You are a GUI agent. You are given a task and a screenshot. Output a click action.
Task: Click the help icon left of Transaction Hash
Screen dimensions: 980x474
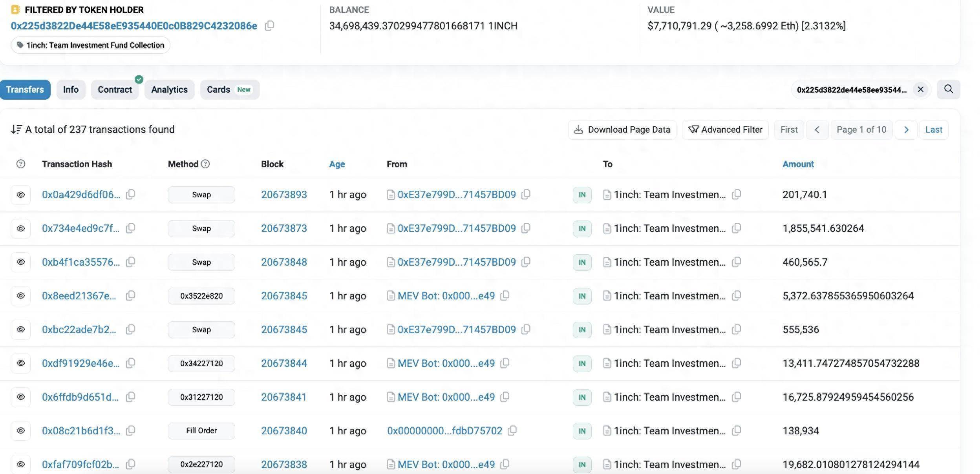(x=21, y=164)
